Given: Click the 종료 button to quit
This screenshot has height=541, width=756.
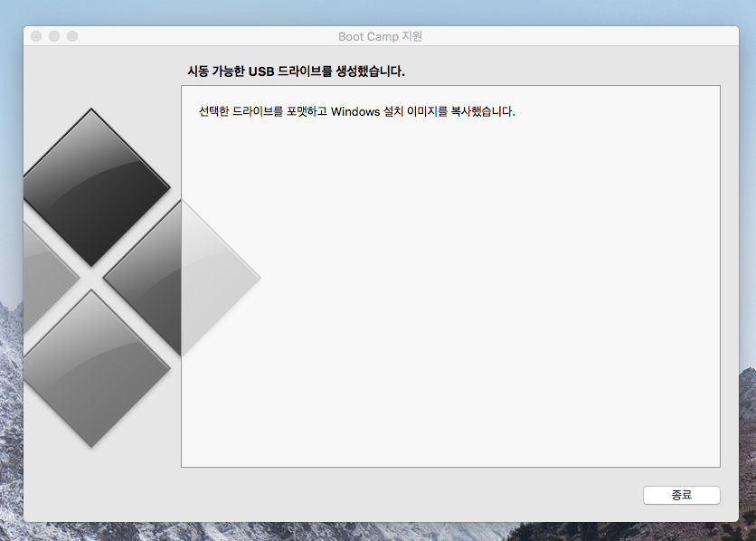Looking at the screenshot, I should pyautogui.click(x=681, y=495).
